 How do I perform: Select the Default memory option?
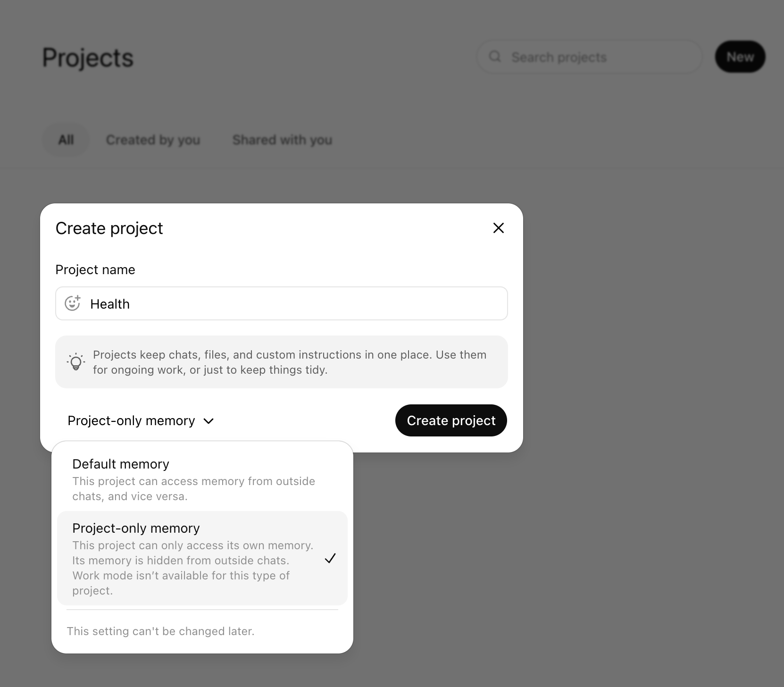point(202,479)
